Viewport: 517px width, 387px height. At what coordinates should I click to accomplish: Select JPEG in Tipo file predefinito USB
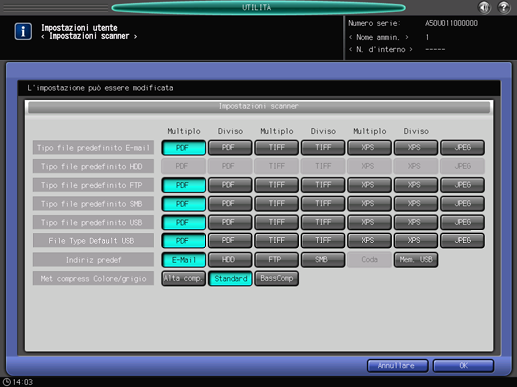tap(462, 222)
